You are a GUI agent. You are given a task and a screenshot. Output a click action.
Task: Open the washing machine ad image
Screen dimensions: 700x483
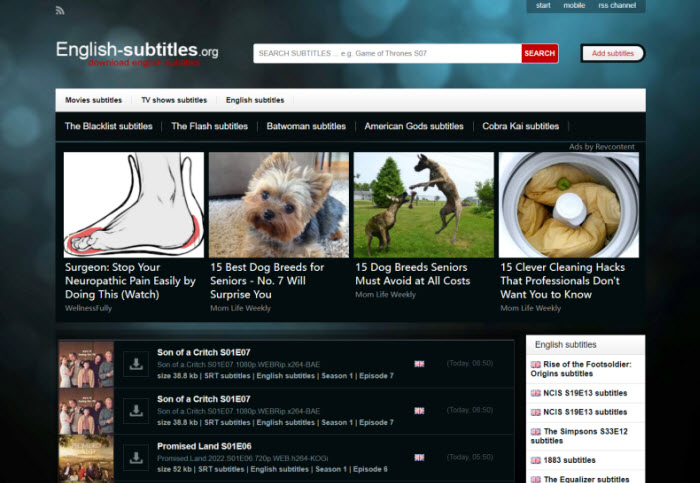(x=569, y=205)
